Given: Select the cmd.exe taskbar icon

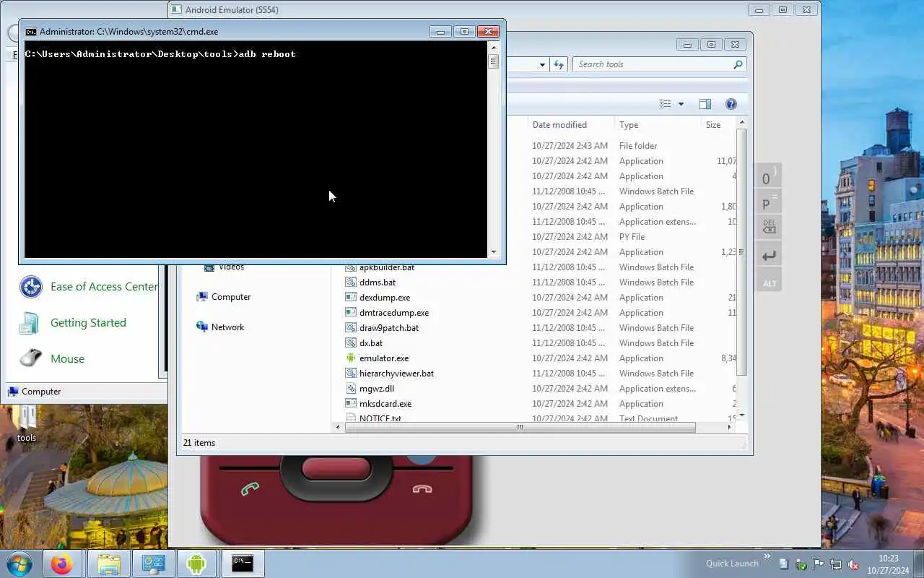Looking at the screenshot, I should (x=243, y=564).
